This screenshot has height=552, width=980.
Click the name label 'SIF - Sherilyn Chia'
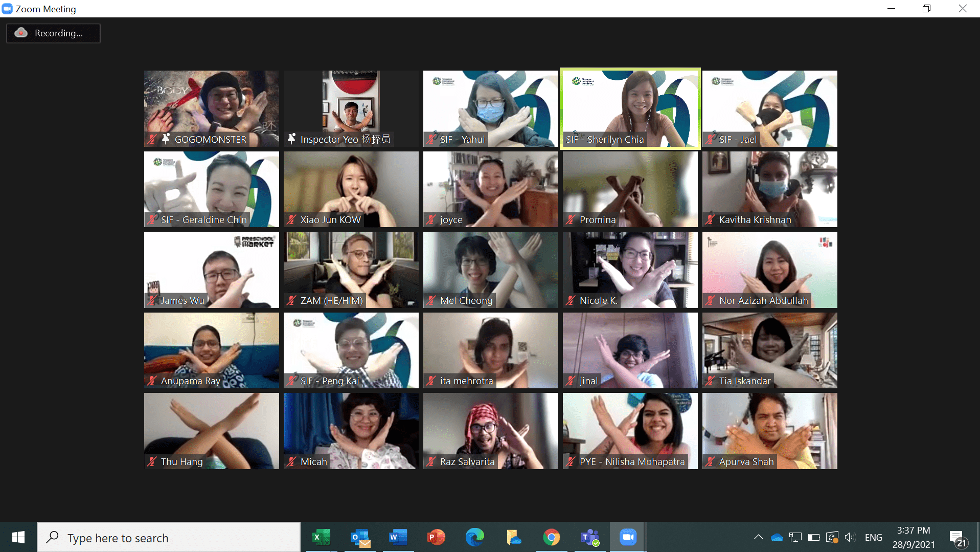[605, 139]
